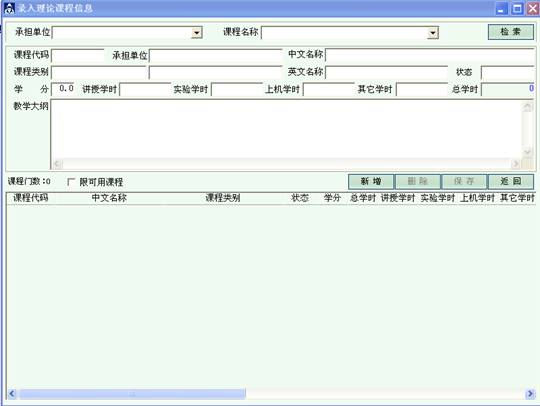Click inside the 教学大纲 text area
540x406 pixels.
click(x=286, y=129)
